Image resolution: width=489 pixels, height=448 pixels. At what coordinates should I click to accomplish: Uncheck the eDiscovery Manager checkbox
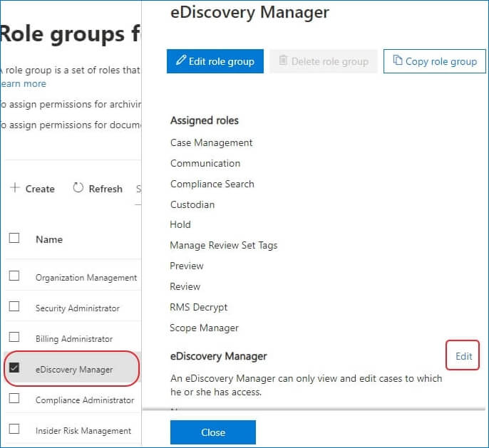tap(14, 368)
